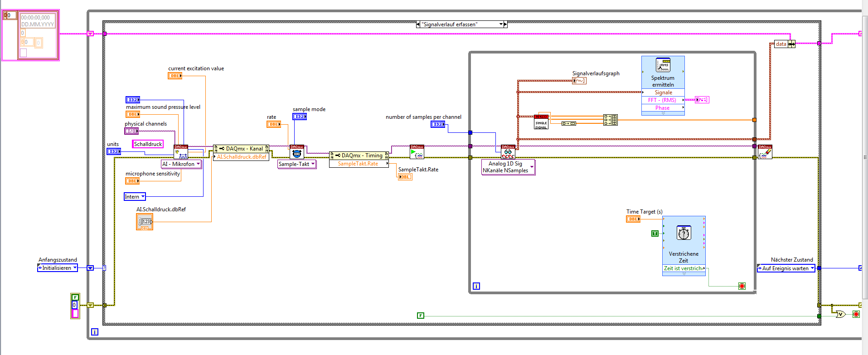Open the AI - Mikrofon polymorphic selector
Image resolution: width=868 pixels, height=355 pixels.
coord(181,164)
